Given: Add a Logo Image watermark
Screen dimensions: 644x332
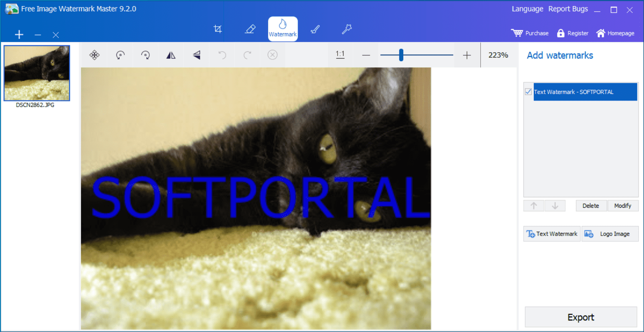Looking at the screenshot, I should [x=610, y=234].
